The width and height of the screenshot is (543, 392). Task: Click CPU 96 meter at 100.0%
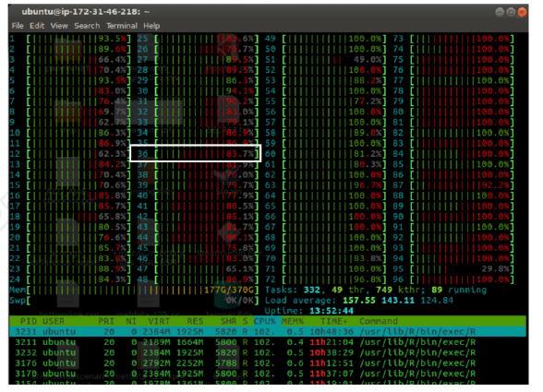[453, 279]
